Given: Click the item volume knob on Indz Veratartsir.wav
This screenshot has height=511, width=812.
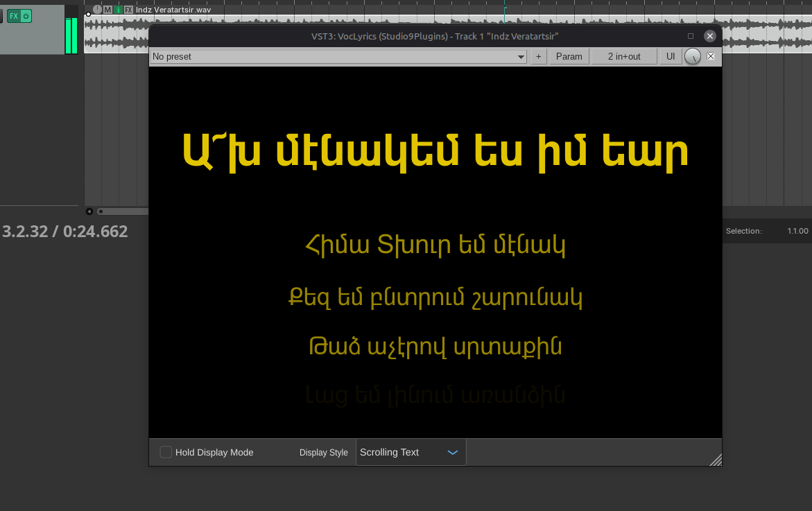Looking at the screenshot, I should (x=97, y=9).
